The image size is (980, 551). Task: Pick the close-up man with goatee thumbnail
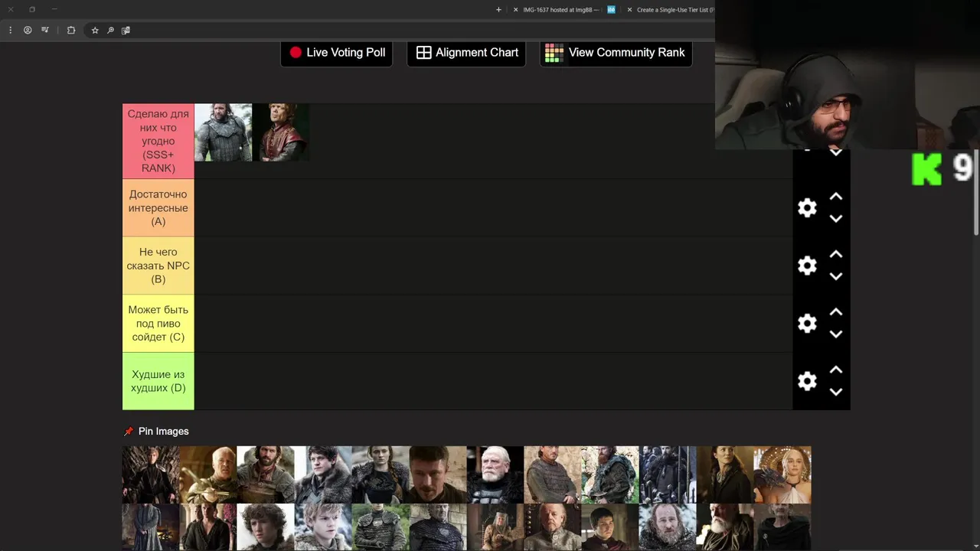438,474
